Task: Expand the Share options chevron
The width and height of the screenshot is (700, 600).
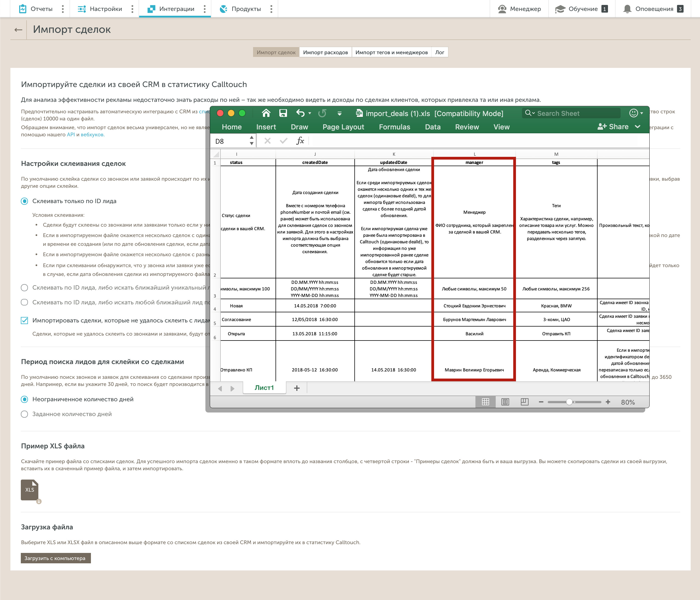Action: click(638, 127)
